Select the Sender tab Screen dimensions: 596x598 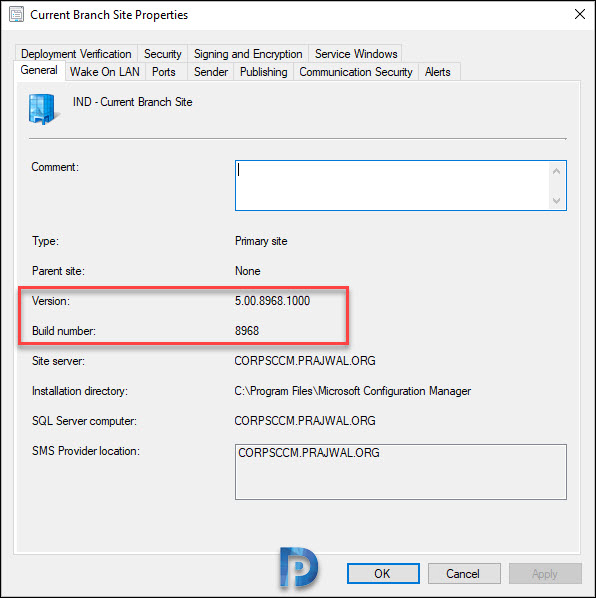211,72
